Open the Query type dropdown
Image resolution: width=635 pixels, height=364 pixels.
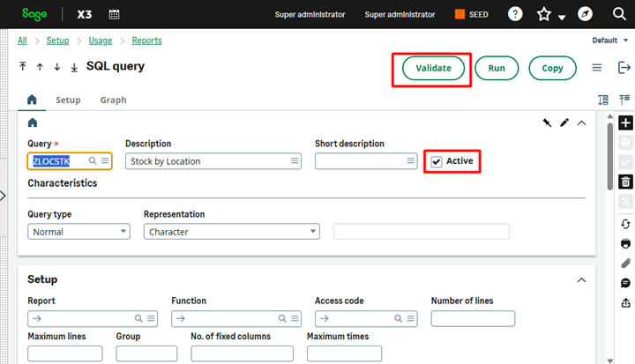[x=78, y=232]
